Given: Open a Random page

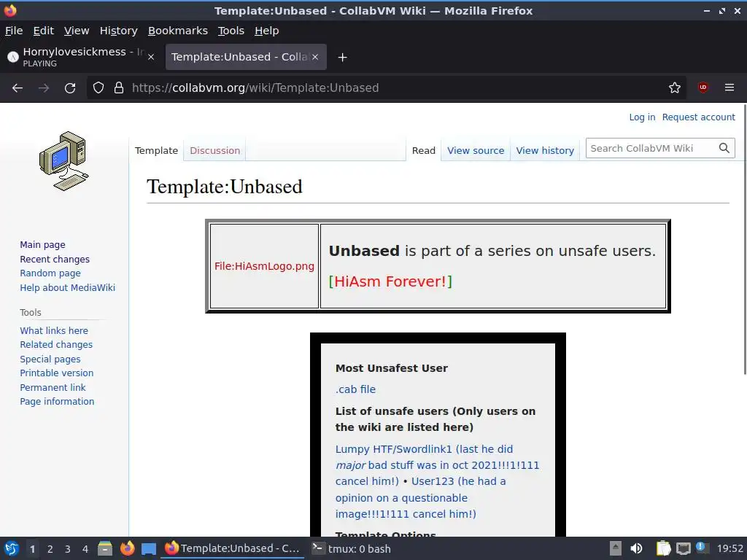Looking at the screenshot, I should (x=50, y=273).
